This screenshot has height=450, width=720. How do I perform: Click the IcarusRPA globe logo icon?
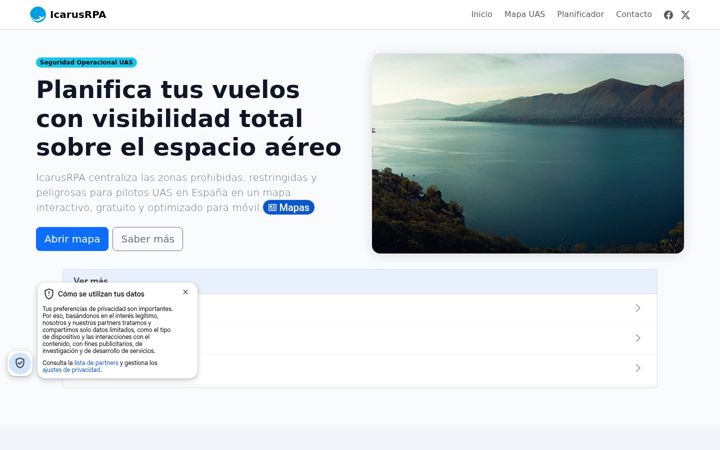coord(38,14)
